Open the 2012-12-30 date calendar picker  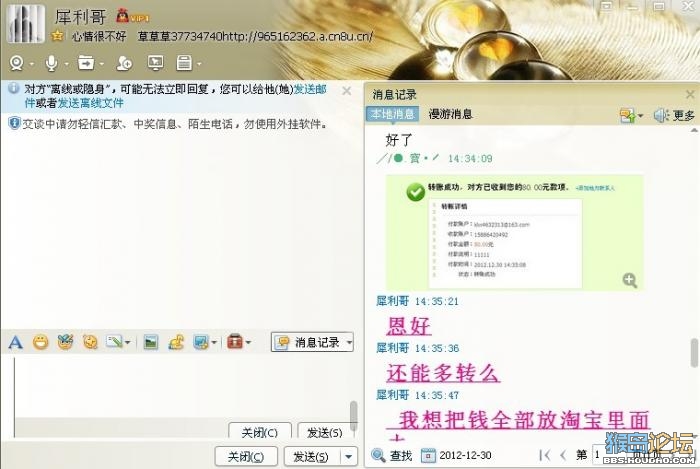pyautogui.click(x=428, y=456)
